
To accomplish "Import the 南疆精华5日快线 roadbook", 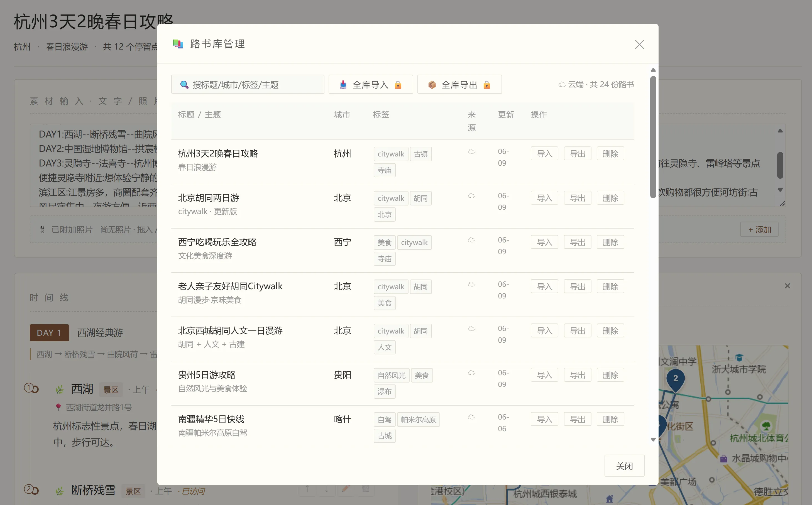I will [x=544, y=419].
